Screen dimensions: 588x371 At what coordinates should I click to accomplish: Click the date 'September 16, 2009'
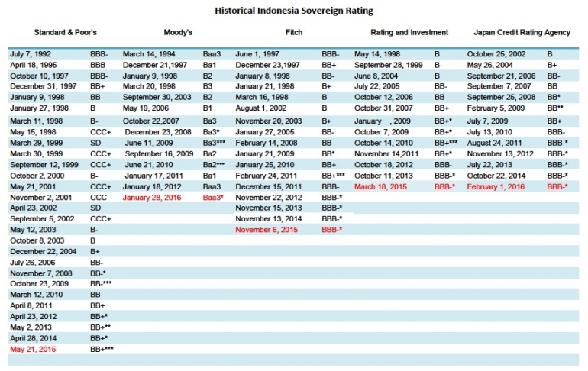point(159,153)
